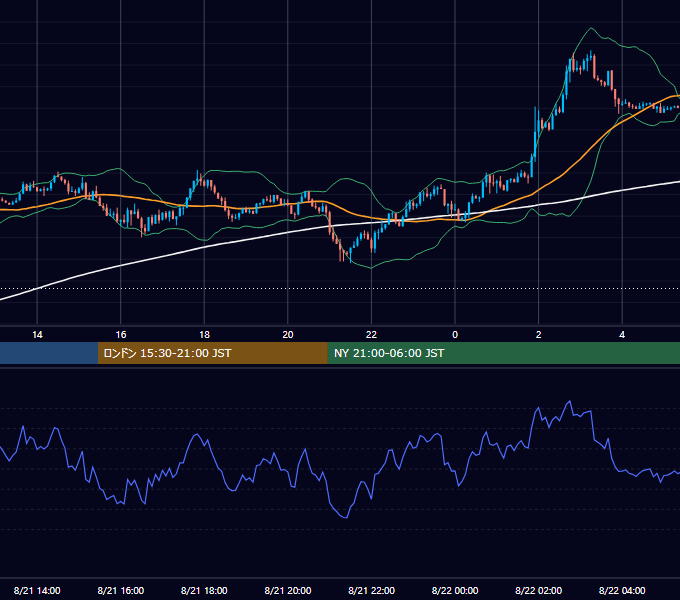Image resolution: width=680 pixels, height=600 pixels.
Task: Click the 22 hour axis label
Action: (x=371, y=335)
